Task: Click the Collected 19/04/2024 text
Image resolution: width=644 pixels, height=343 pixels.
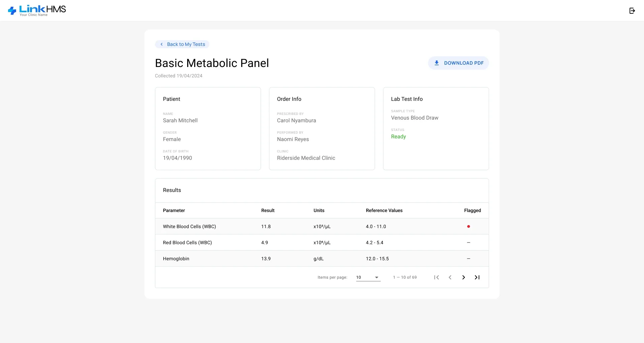Action: click(x=179, y=76)
